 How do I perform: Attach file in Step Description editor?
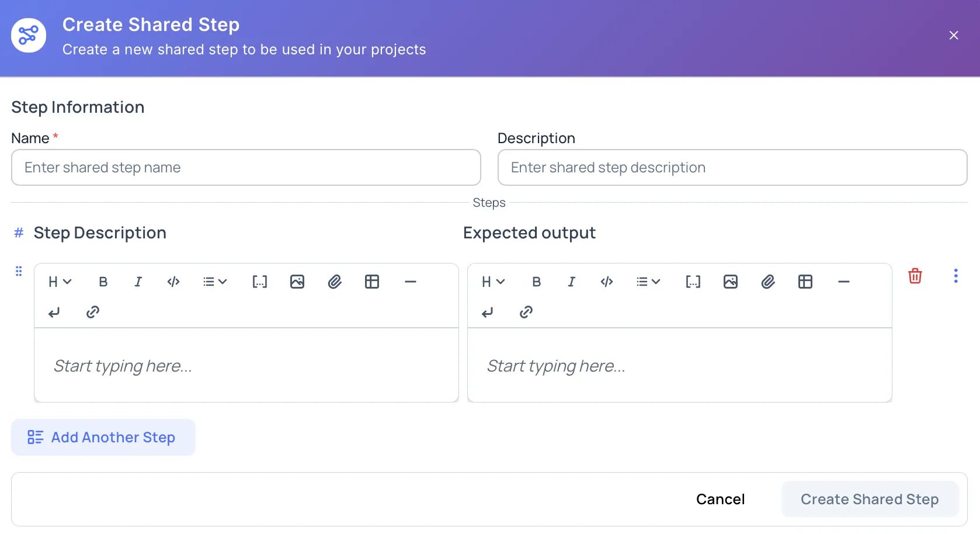(335, 282)
